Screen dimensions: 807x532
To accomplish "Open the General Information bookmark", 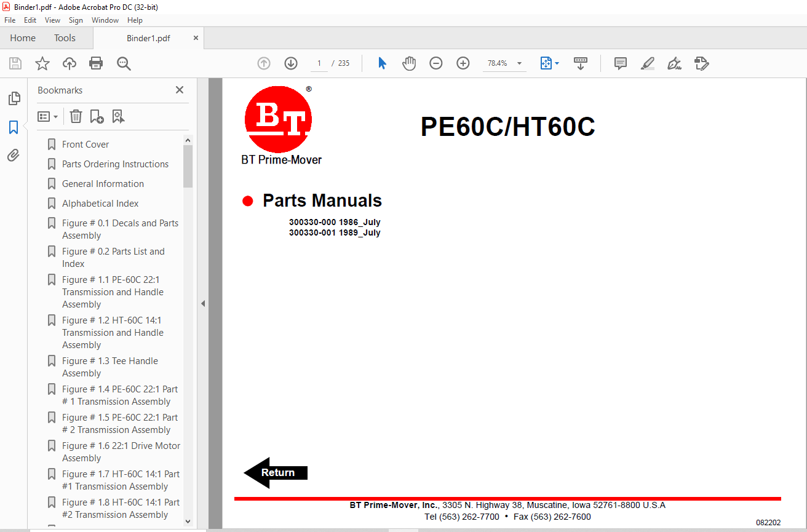I will click(103, 184).
